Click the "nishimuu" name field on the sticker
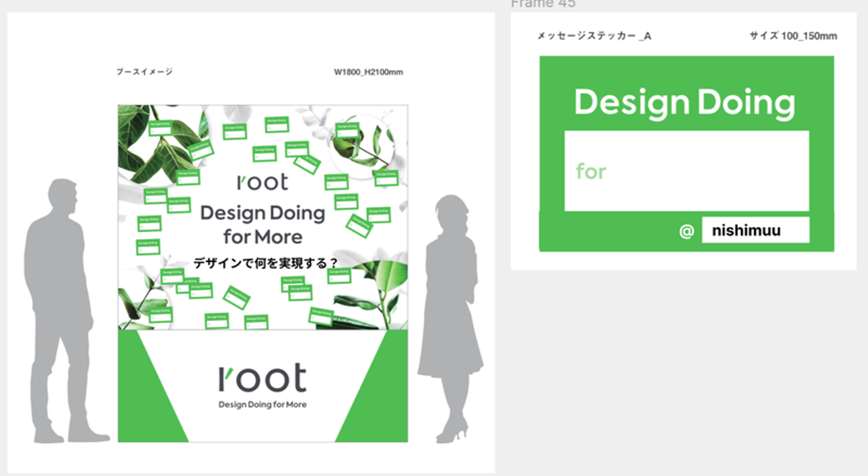868x476 pixels. coord(755,230)
